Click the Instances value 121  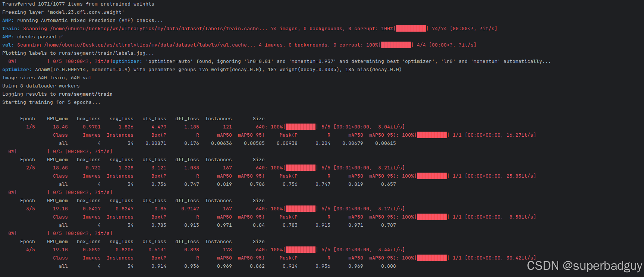click(x=227, y=127)
